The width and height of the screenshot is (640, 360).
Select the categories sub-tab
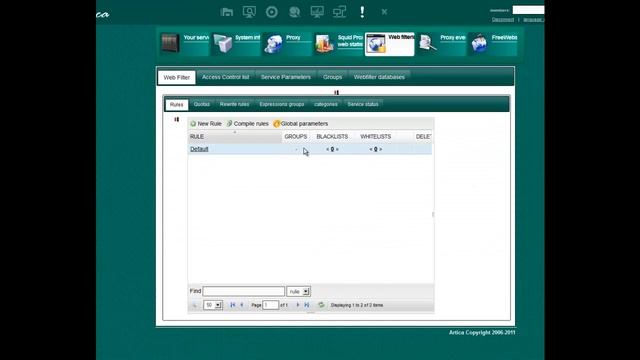tap(326, 104)
